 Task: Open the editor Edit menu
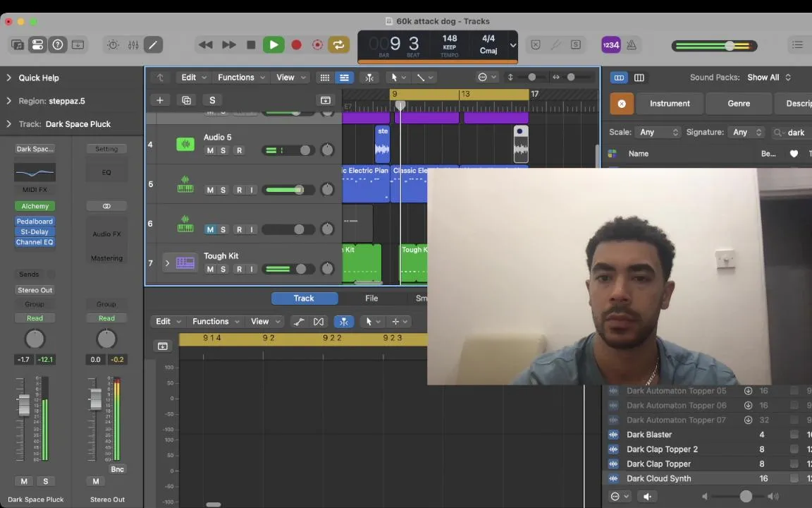[168, 322]
